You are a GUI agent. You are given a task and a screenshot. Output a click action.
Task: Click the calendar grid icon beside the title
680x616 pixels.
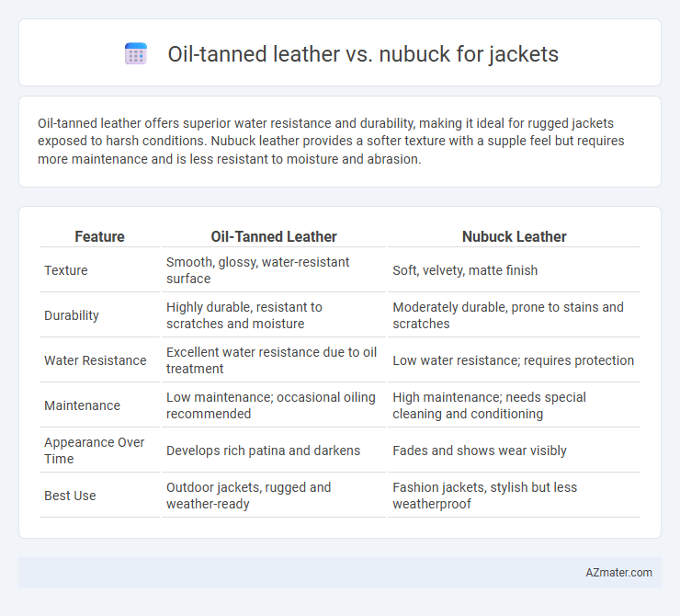pos(136,54)
